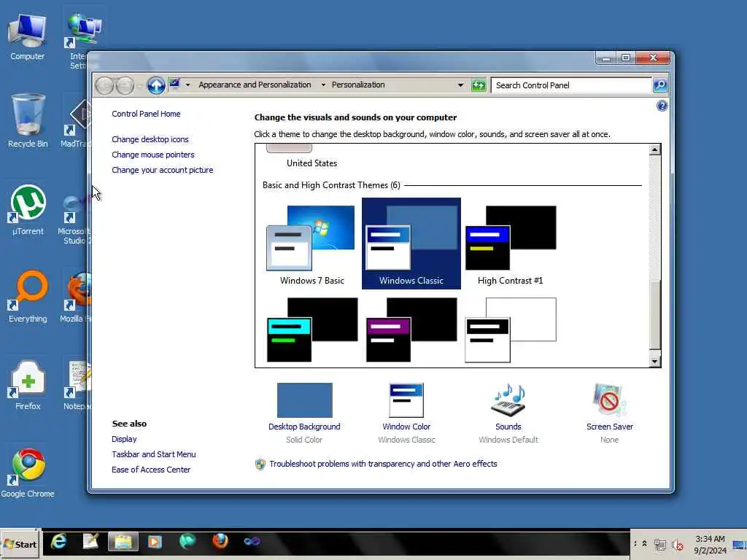The height and width of the screenshot is (560, 747).
Task: Click the search magnifier button
Action: (660, 85)
